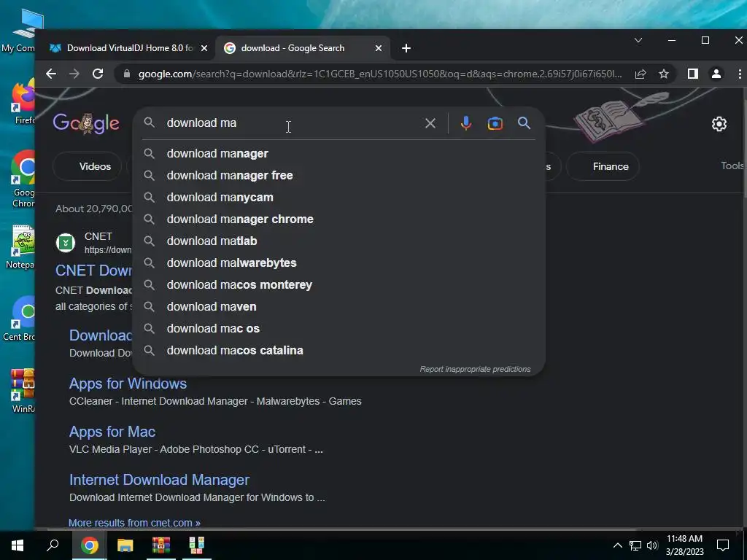Click Report inappropriate predictions
The width and height of the screenshot is (747, 560).
475,369
